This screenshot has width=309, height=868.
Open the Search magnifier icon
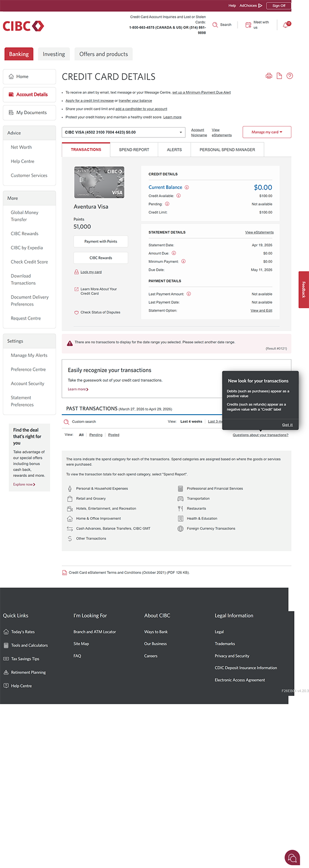pyautogui.click(x=215, y=25)
